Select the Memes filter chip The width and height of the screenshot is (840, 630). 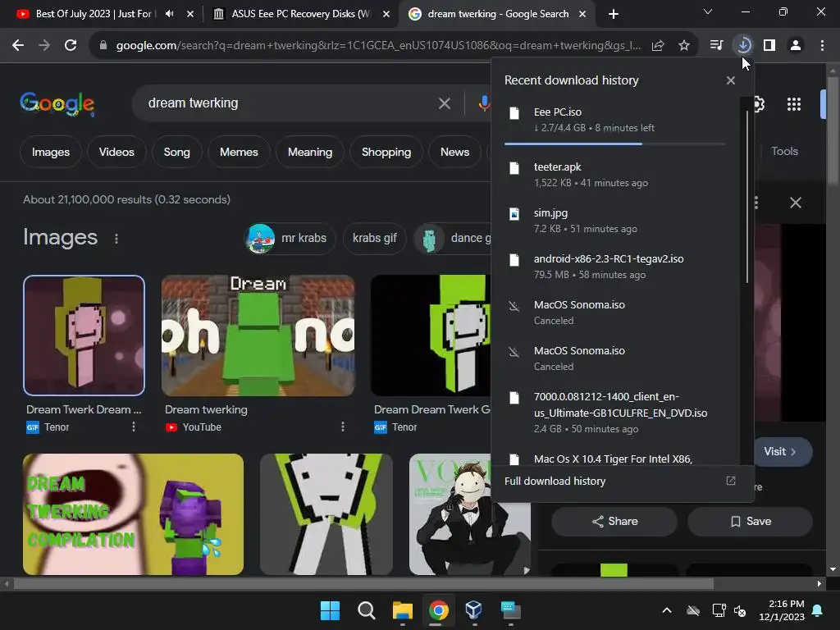pyautogui.click(x=239, y=152)
